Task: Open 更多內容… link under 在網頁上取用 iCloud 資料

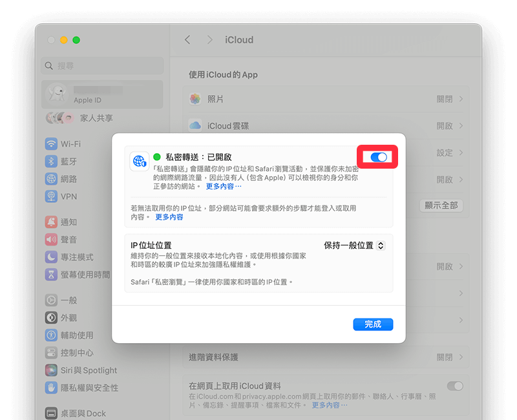Action: (x=330, y=405)
